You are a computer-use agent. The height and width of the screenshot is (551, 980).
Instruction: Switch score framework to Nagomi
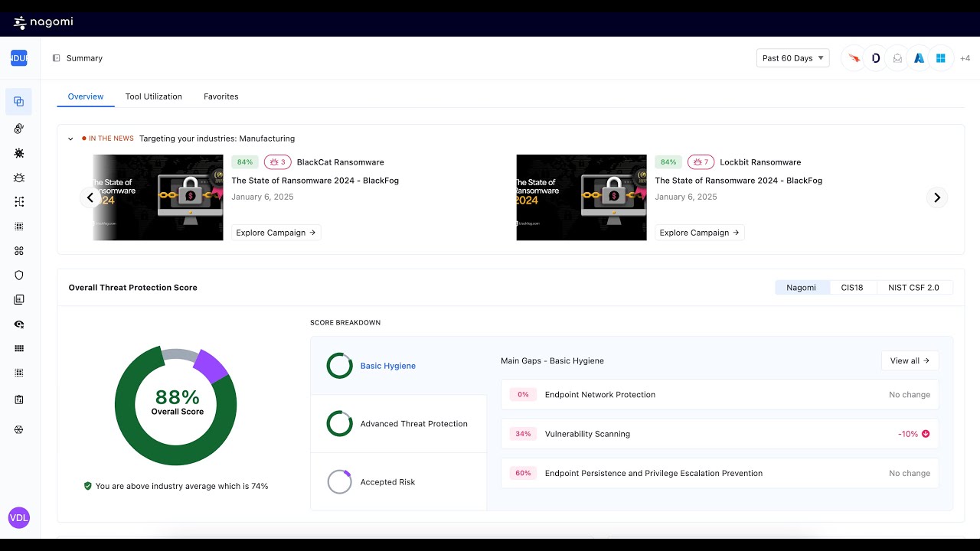(802, 288)
